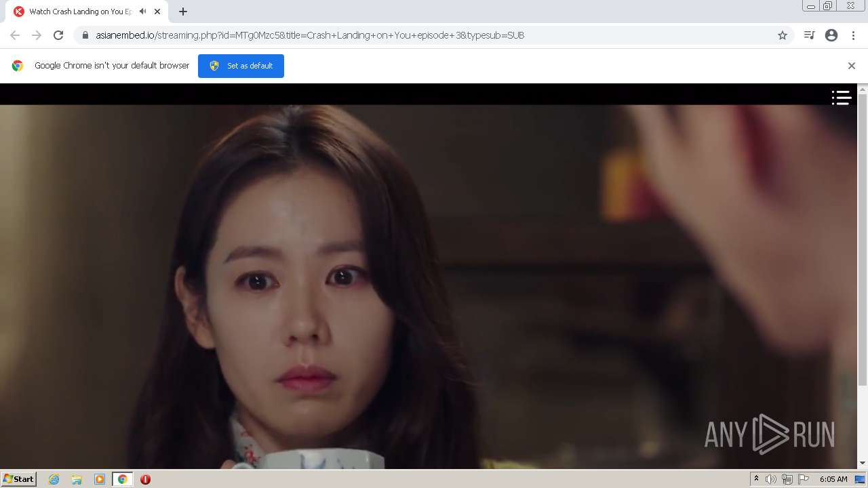Screen dimensions: 868x488
Task: Open Windows Explorer folder from taskbar
Action: [x=77, y=479]
